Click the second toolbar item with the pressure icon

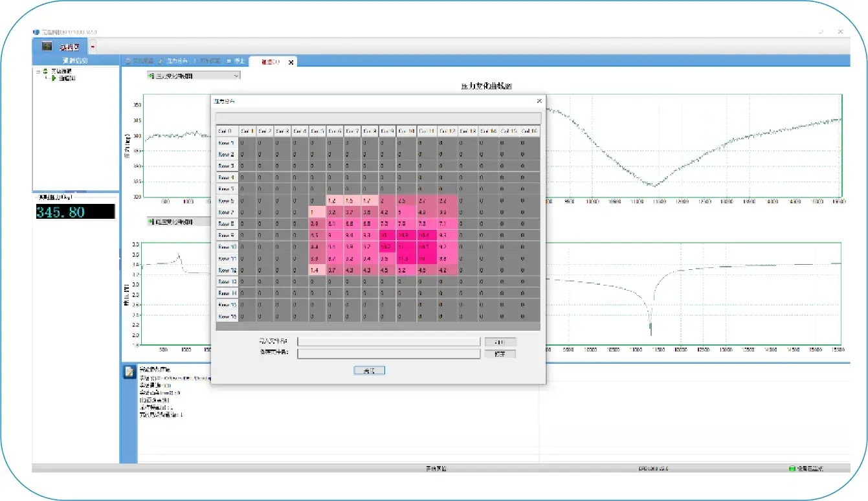(173, 61)
